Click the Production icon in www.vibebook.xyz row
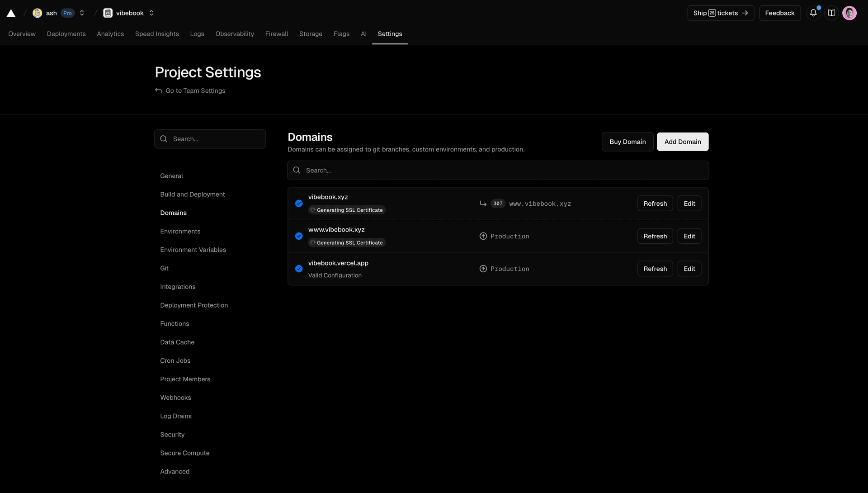This screenshot has height=493, width=868. pyautogui.click(x=483, y=236)
